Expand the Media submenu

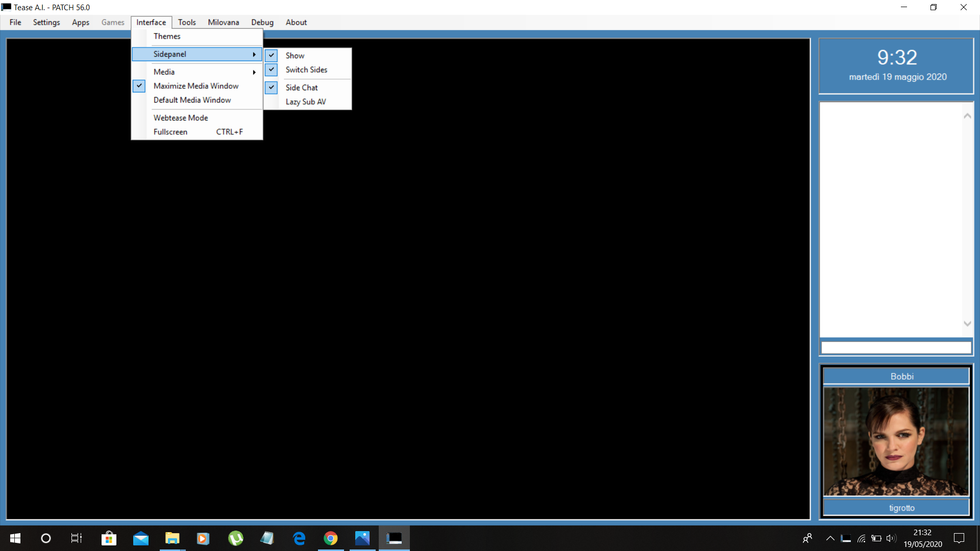tap(197, 72)
